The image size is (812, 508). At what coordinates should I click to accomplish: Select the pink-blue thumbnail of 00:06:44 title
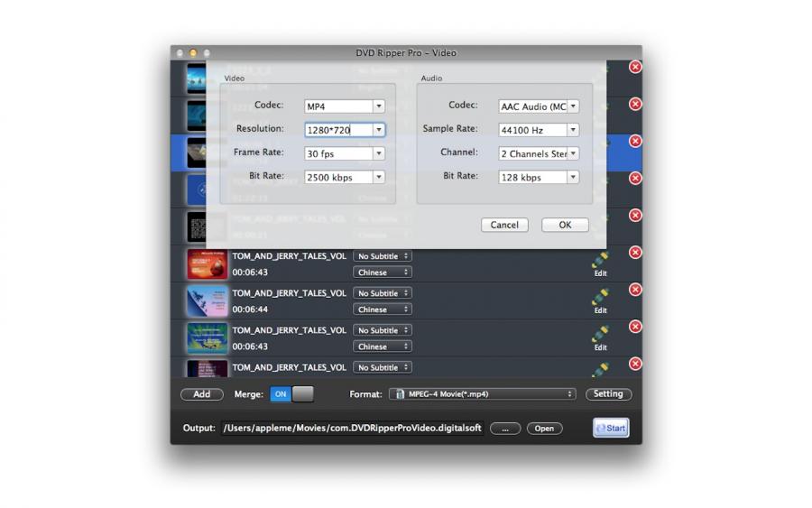click(x=208, y=301)
